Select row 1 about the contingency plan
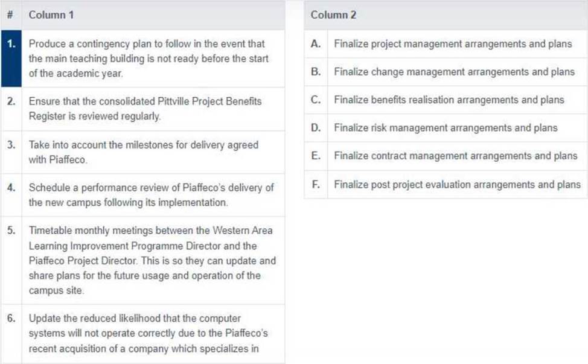588x364 pixels. [x=143, y=59]
